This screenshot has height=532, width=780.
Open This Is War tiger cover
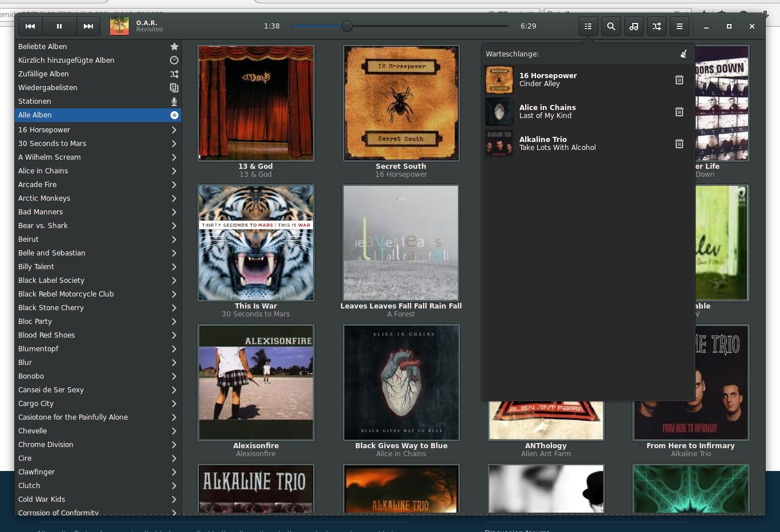[256, 243]
